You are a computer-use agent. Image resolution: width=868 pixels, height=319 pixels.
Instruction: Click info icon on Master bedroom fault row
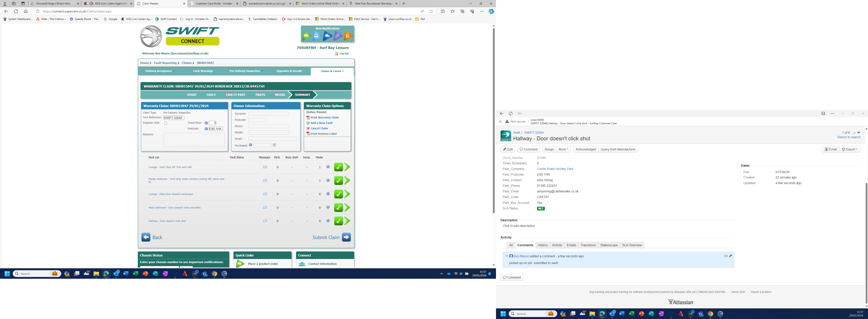pos(328,180)
